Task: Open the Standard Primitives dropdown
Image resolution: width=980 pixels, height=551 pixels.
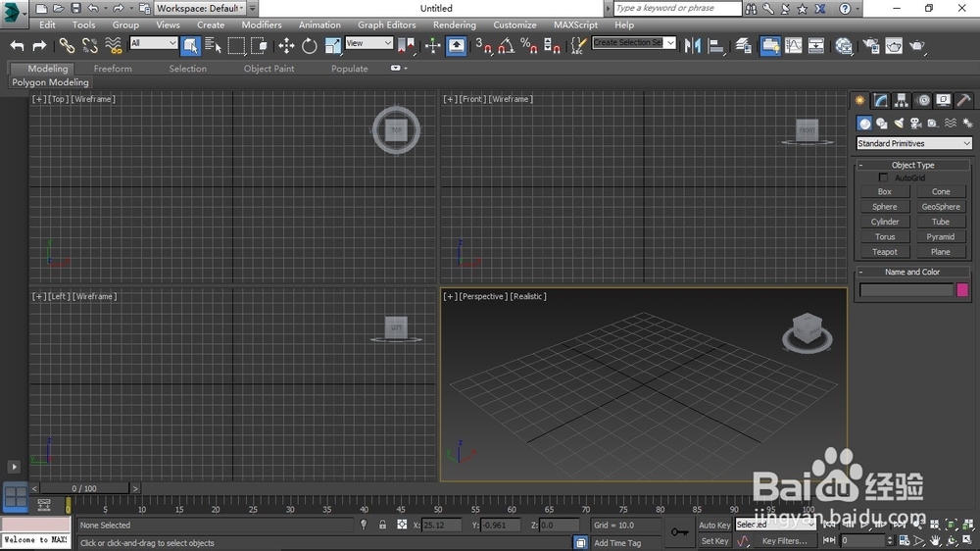Action: tap(913, 143)
